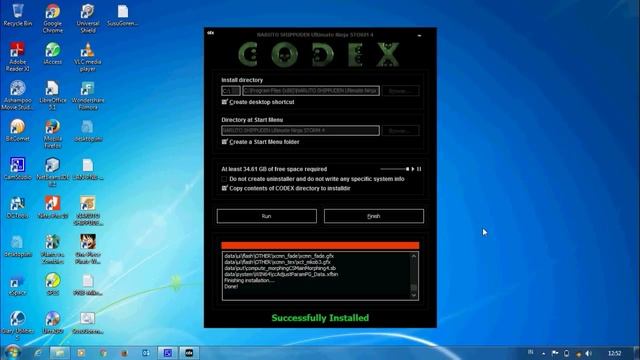Click the 'Done!' line in install log
640x360 pixels.
point(231,287)
